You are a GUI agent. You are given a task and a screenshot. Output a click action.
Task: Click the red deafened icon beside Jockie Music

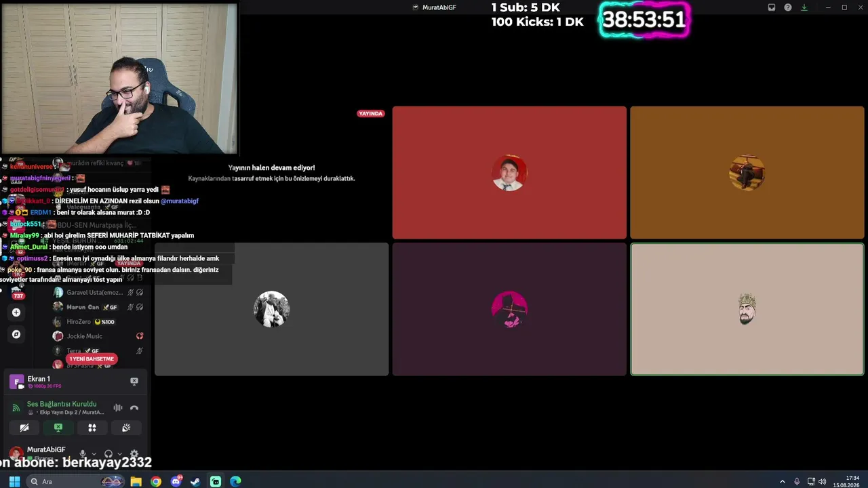[x=140, y=336]
